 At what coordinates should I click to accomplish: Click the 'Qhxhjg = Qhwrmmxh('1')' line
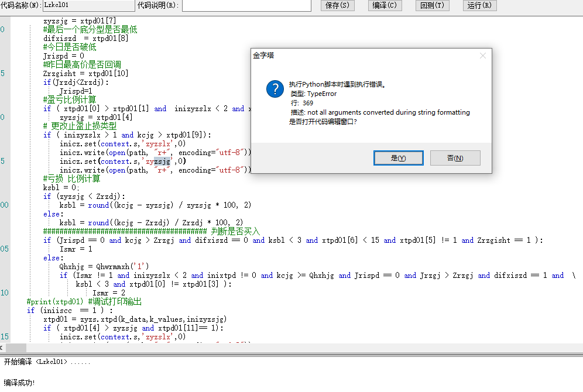pos(104,266)
